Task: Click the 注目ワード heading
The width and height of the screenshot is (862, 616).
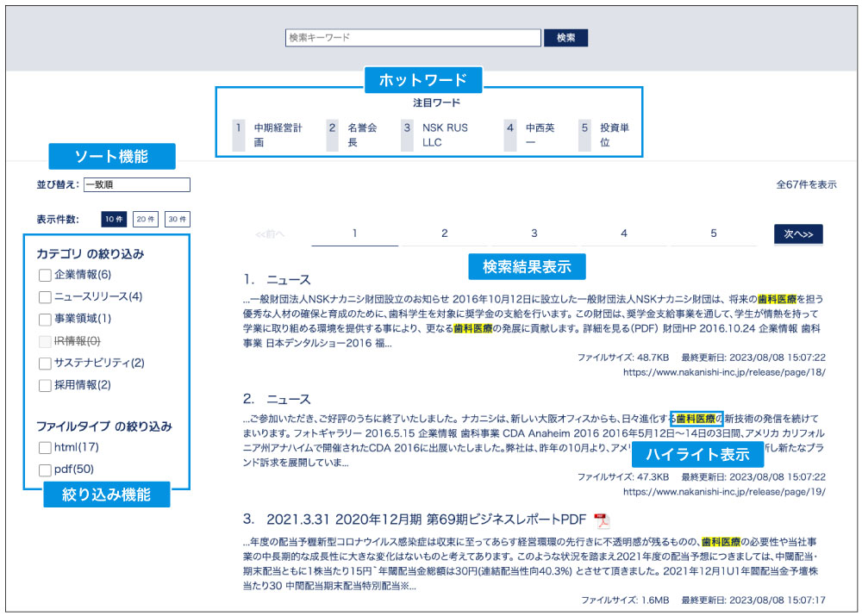Action: [436, 103]
